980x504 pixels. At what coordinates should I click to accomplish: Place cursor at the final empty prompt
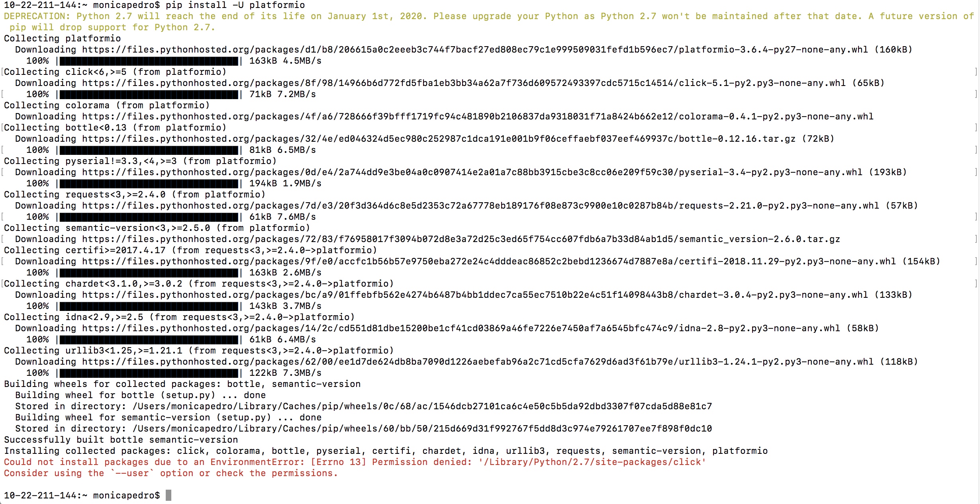point(169,496)
